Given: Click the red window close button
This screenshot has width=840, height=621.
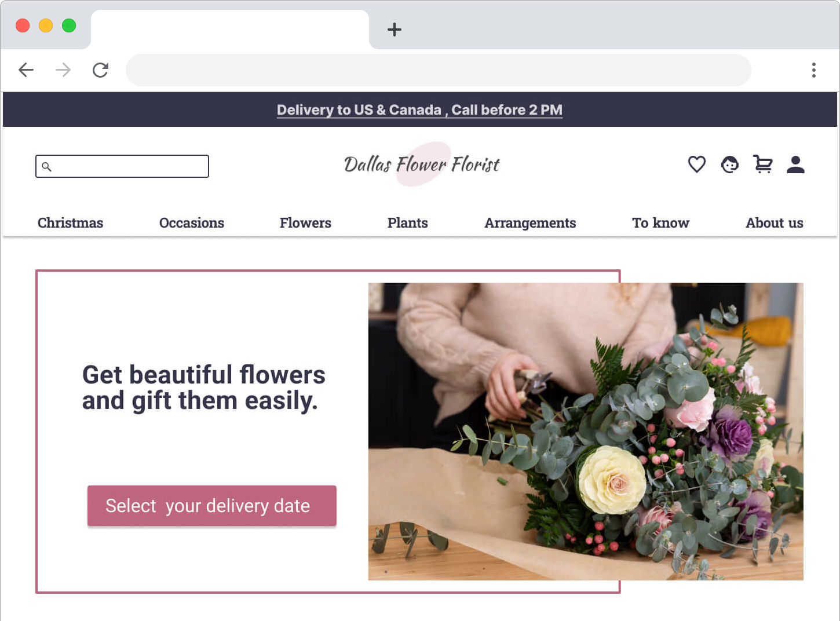Looking at the screenshot, I should coord(23,25).
